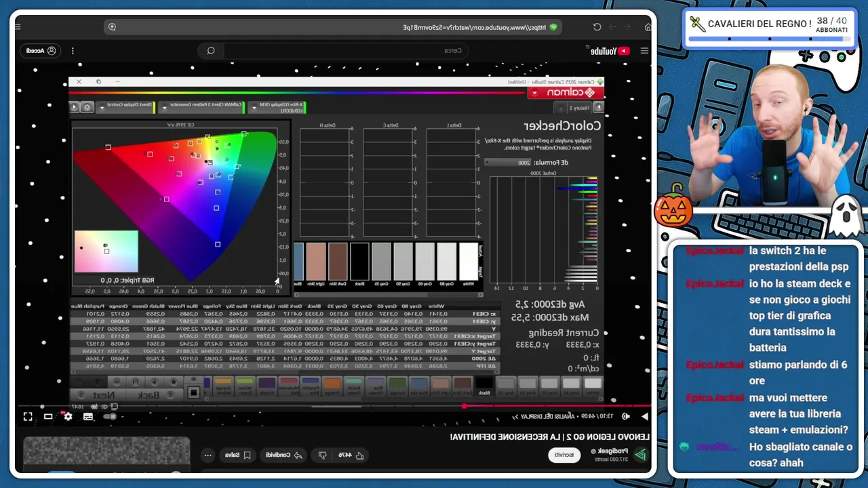
Task: Switch YouTube player to theater mode
Action: [x=48, y=416]
